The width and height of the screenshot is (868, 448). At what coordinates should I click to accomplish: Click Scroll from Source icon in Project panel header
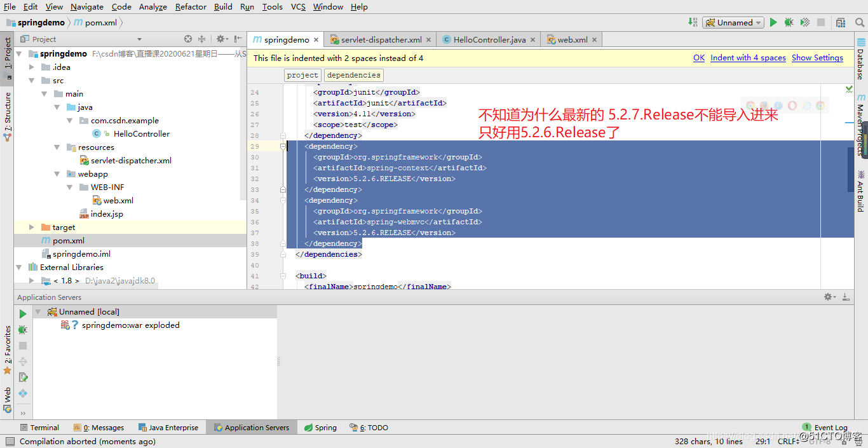click(x=188, y=39)
